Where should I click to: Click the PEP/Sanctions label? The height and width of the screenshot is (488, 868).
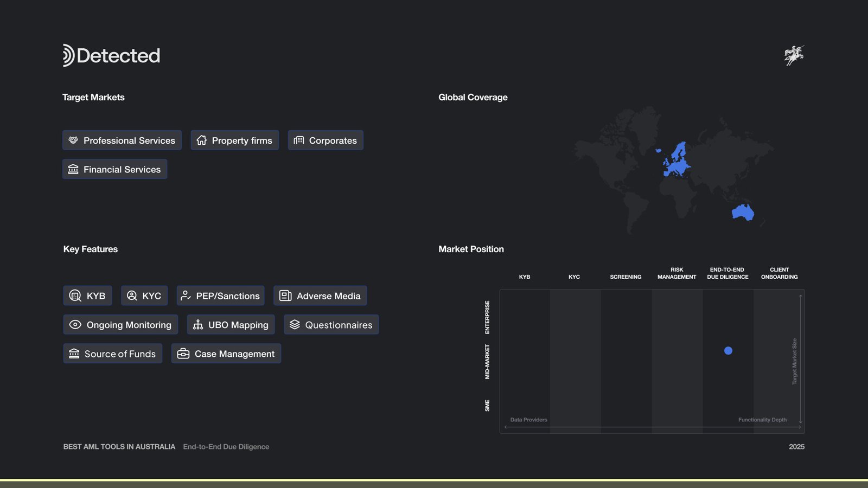(x=228, y=296)
